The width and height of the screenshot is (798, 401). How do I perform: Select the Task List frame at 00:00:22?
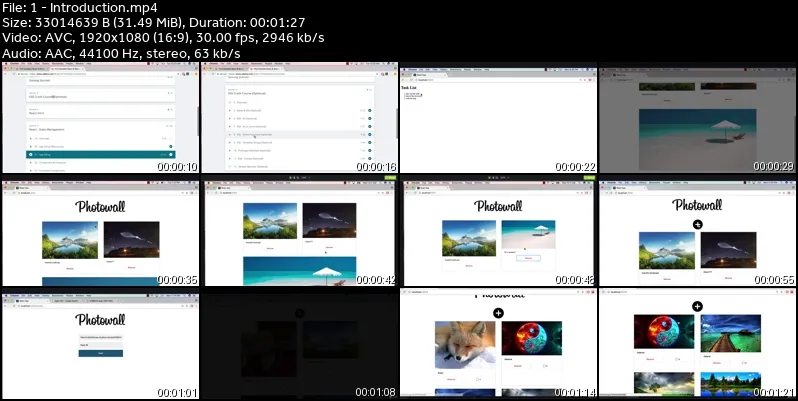click(x=499, y=118)
